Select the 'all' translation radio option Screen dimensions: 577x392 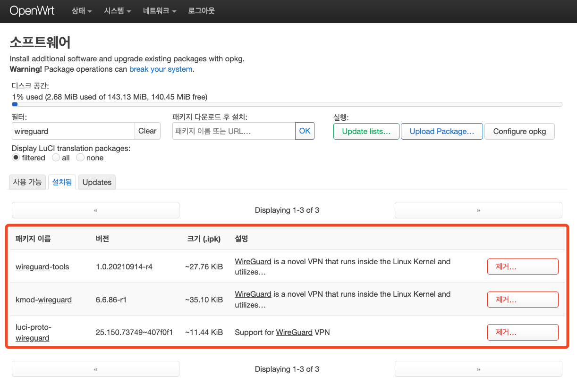[56, 158]
